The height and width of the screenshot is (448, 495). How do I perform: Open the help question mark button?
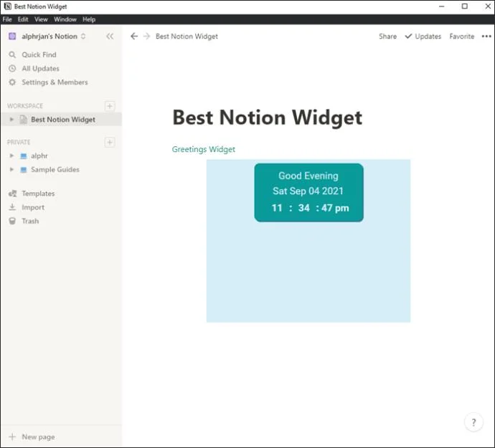[x=473, y=422]
